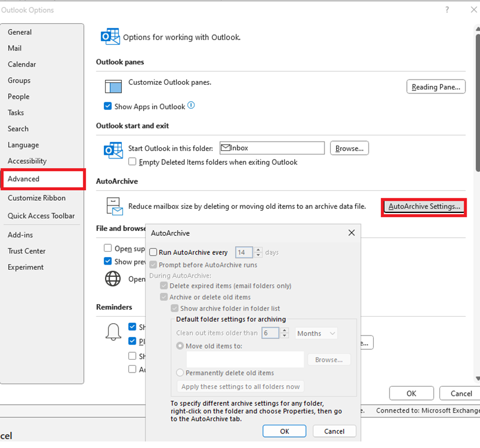The height and width of the screenshot is (448, 480).
Task: Toggle Show Apps in Outlook checkbox
Action: point(108,106)
